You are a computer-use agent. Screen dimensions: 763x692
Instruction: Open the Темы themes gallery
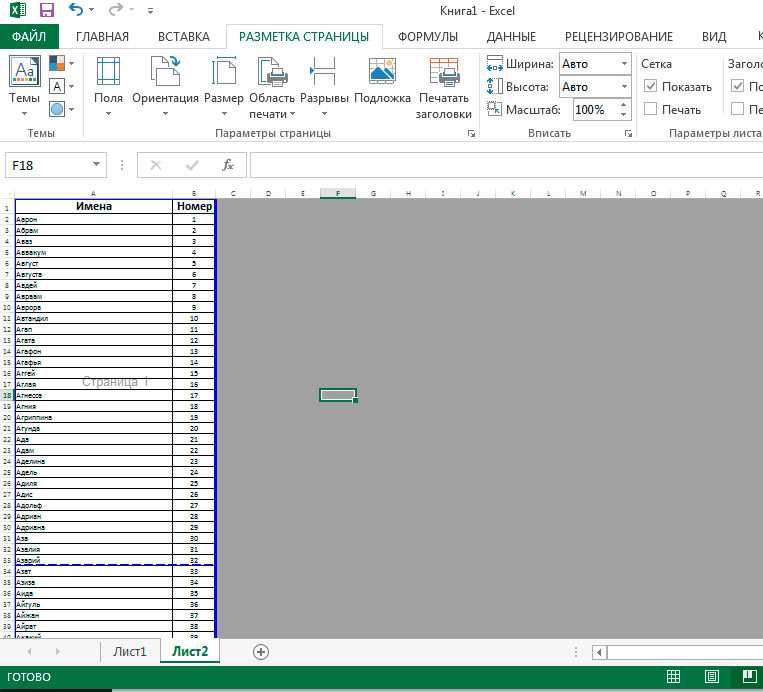[24, 86]
